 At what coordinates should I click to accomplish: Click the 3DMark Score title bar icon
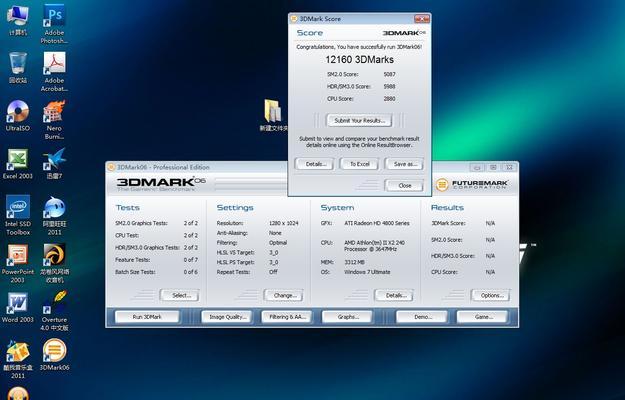tap(294, 19)
